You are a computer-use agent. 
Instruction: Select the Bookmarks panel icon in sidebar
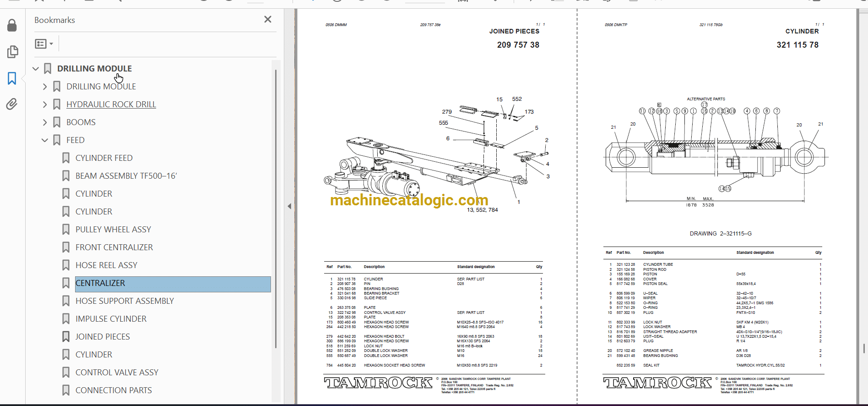pyautogui.click(x=12, y=78)
